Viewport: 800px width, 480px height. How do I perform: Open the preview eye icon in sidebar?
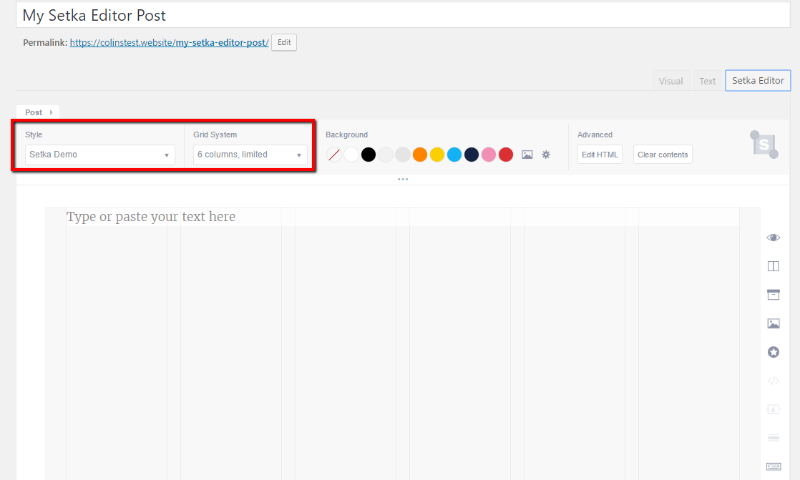pos(773,238)
